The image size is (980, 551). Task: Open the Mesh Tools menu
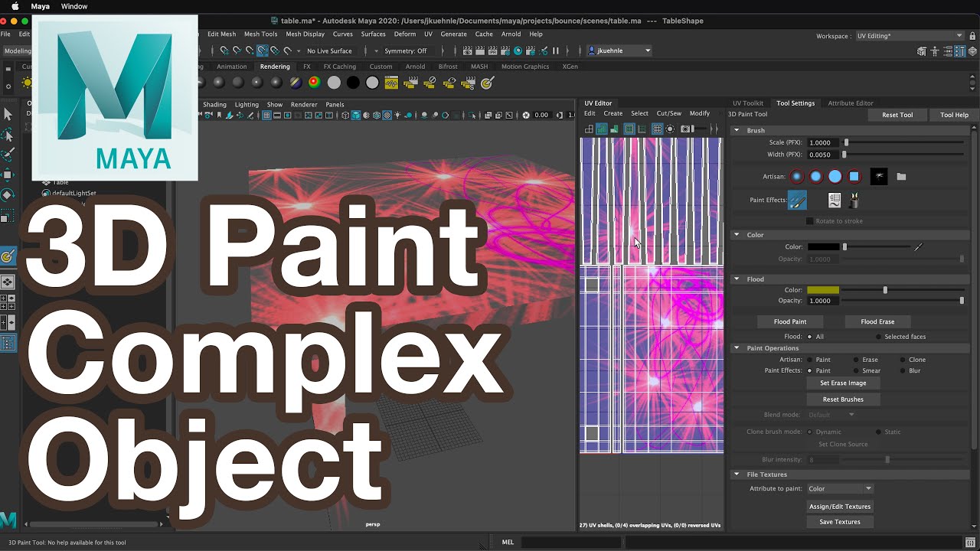pos(260,34)
